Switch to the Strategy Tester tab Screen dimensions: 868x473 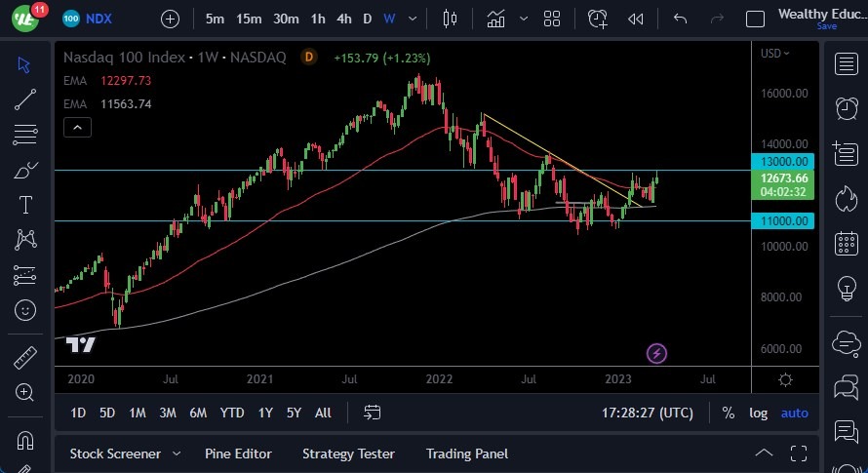tap(348, 453)
